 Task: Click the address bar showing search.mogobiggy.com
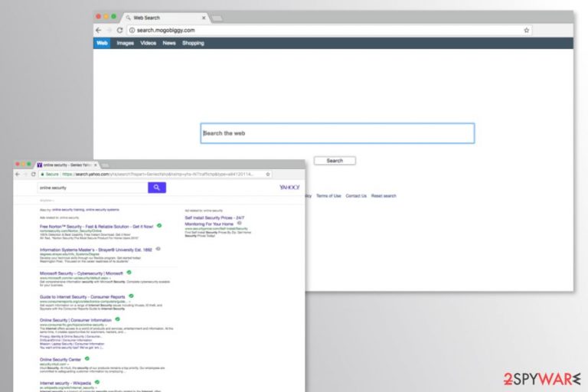click(x=329, y=30)
